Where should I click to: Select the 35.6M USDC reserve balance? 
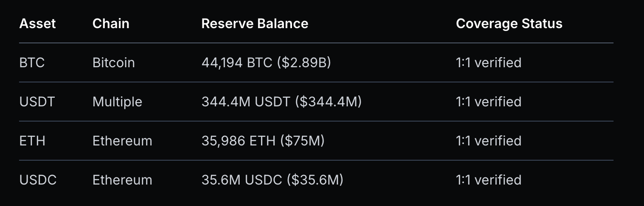click(x=272, y=180)
